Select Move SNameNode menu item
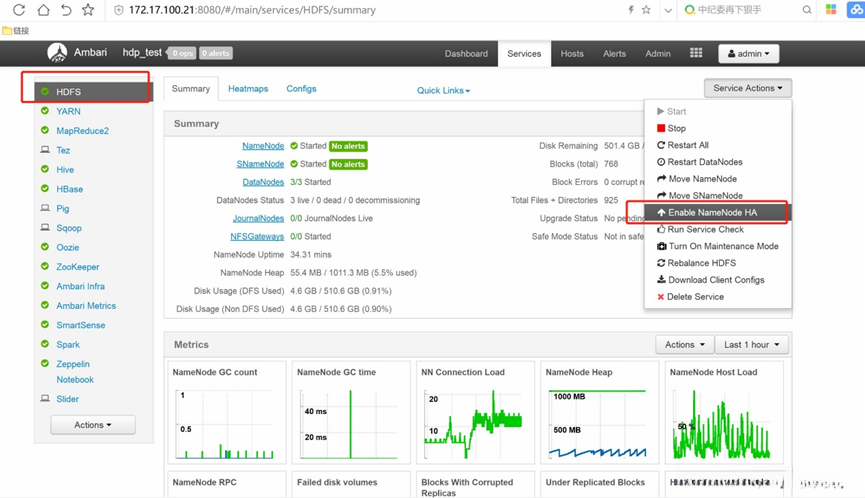The height and width of the screenshot is (498, 865). click(717, 195)
